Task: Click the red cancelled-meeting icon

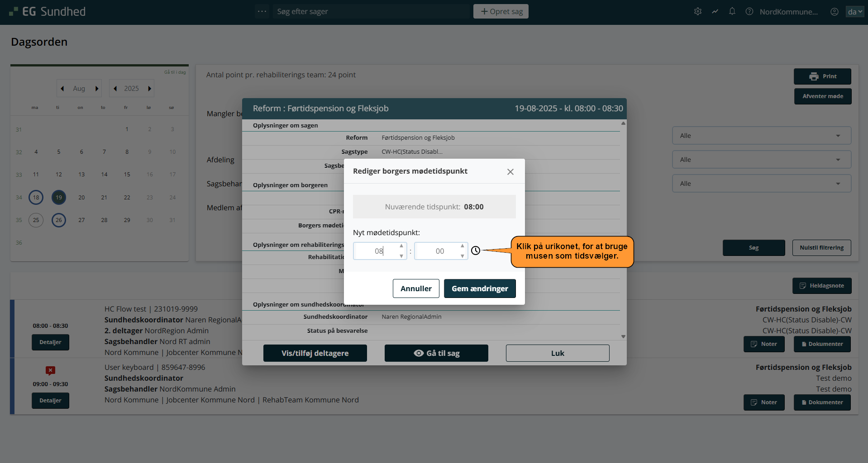Action: [50, 371]
